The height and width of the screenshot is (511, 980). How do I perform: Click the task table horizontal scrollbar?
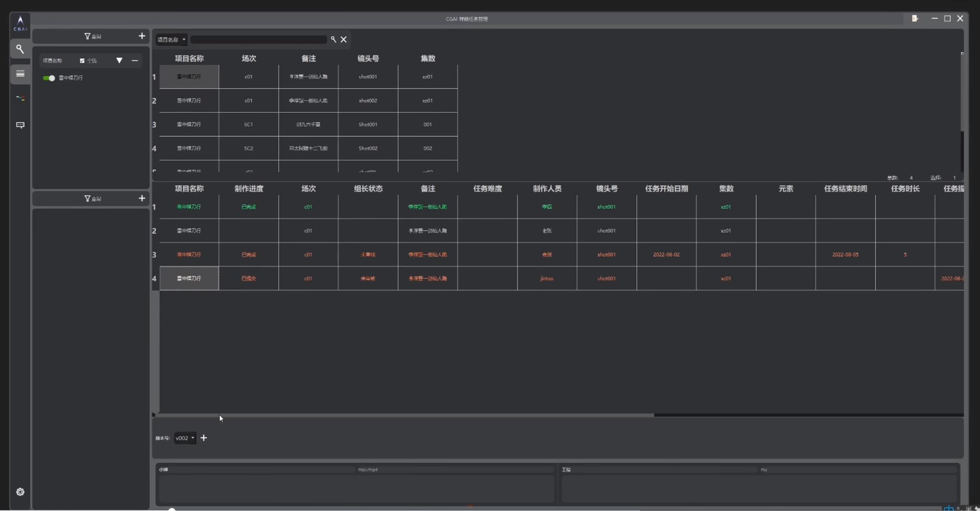(x=405, y=415)
